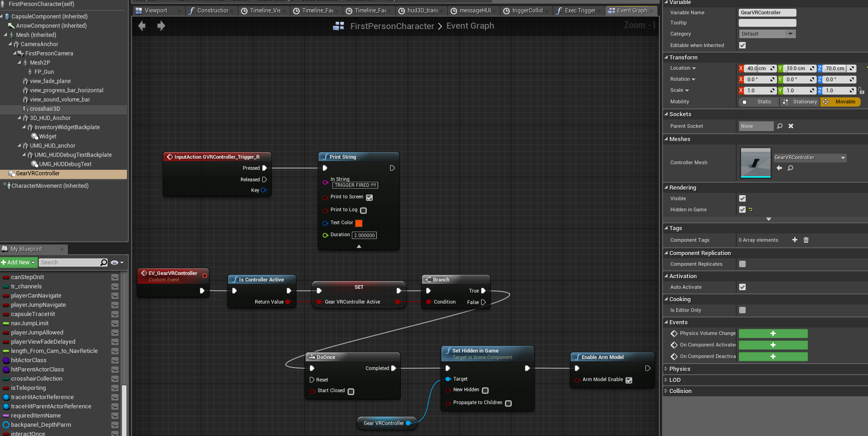Image resolution: width=868 pixels, height=436 pixels.
Task: Open the Add New dropdown
Action: (x=18, y=263)
